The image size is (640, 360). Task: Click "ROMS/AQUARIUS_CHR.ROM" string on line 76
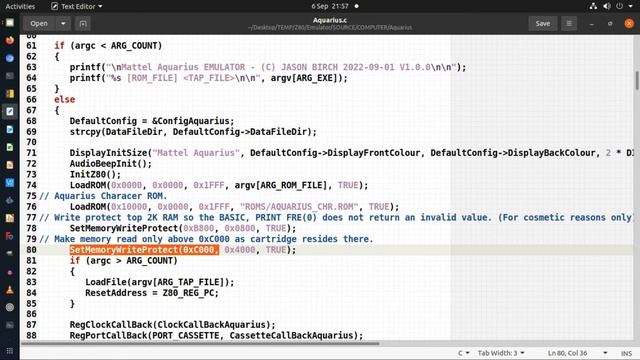coord(299,207)
